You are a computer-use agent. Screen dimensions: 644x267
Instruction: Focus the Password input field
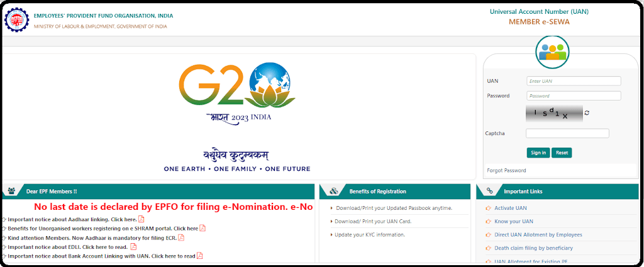[574, 96]
